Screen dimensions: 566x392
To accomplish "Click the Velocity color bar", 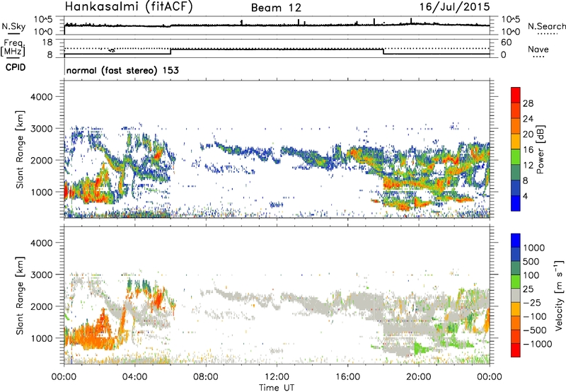I will [516, 295].
